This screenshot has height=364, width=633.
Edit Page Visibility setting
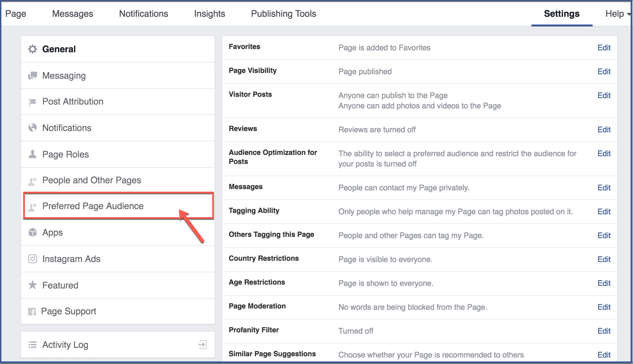[x=604, y=72]
